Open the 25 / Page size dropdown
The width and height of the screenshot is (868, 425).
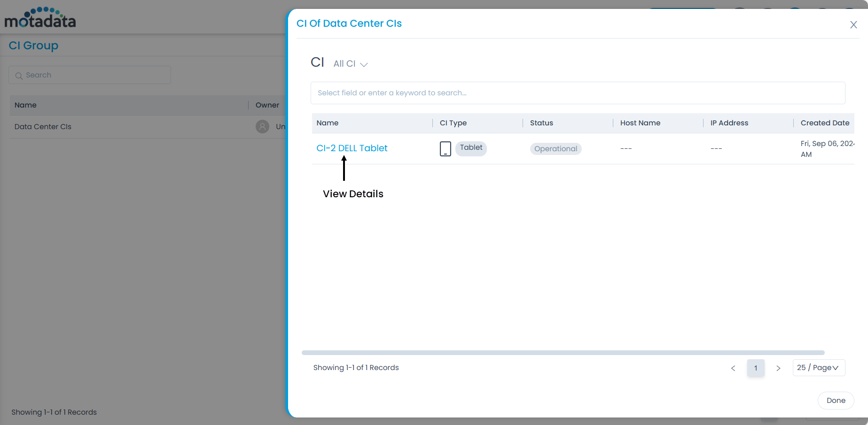(x=818, y=368)
